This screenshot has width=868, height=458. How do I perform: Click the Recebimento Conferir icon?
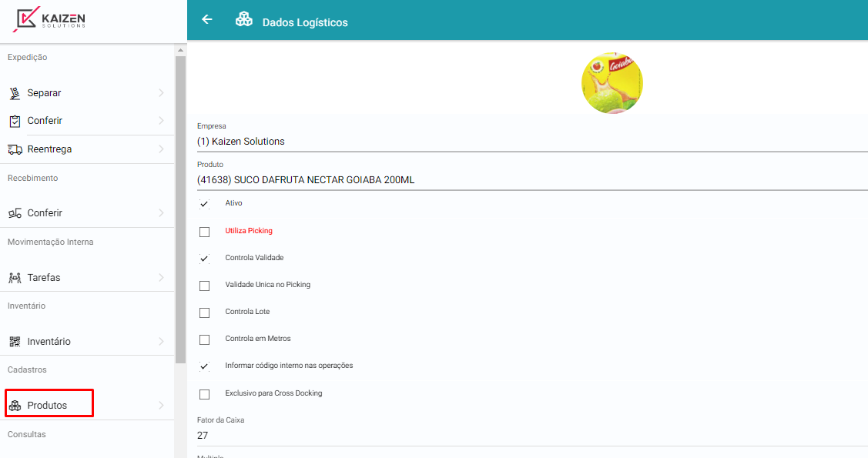[x=15, y=213]
